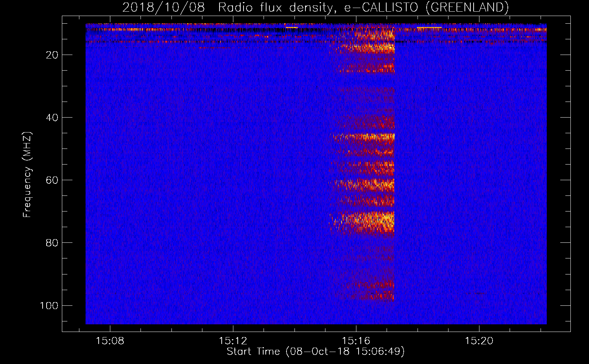Click the yellow burst band near 46 MHz
This screenshot has width=589, height=364.
(x=364, y=137)
